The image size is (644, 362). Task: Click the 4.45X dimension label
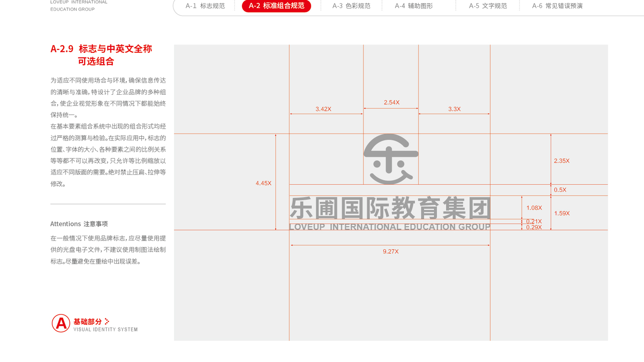(264, 183)
